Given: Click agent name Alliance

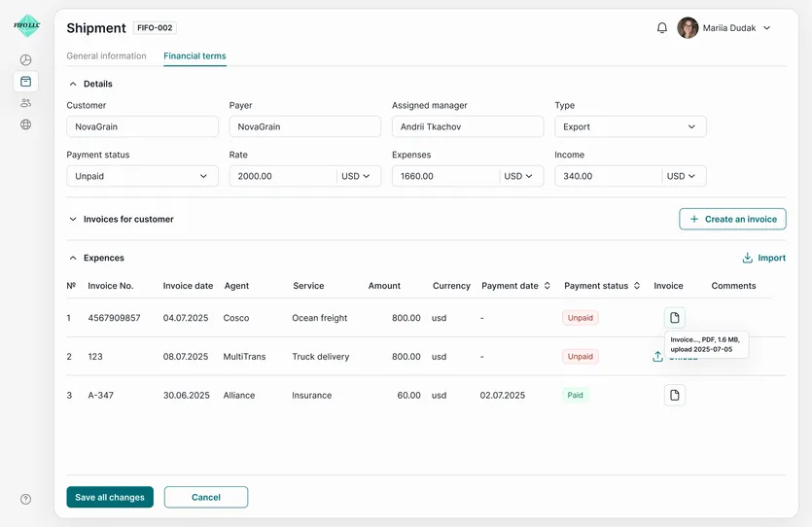Looking at the screenshot, I should point(238,395).
